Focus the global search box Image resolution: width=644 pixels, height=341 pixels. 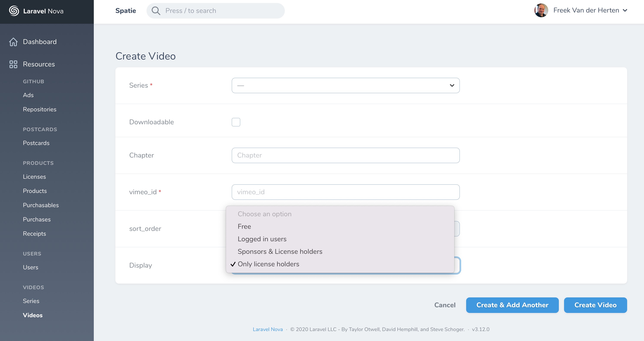[215, 11]
